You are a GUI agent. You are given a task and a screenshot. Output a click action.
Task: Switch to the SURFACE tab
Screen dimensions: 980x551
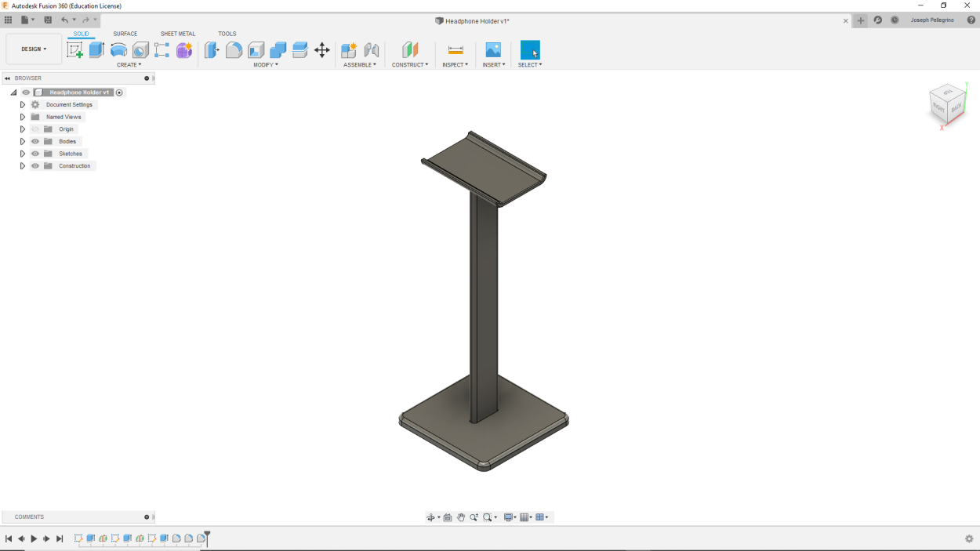125,34
